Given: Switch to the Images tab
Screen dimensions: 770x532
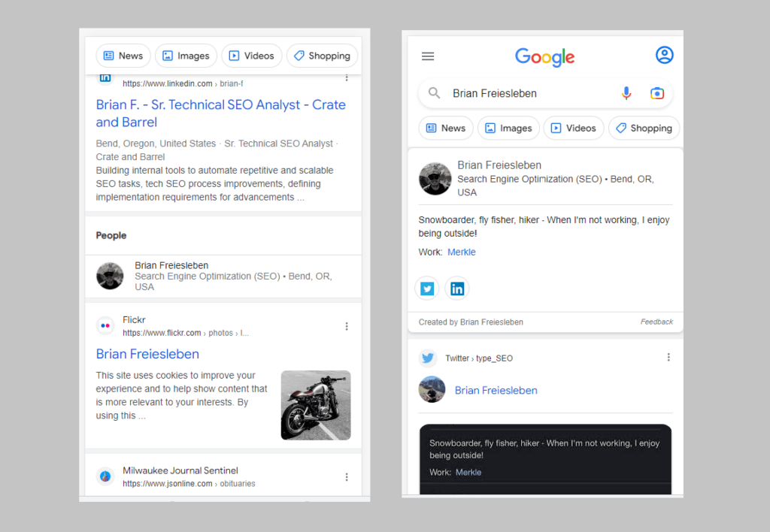Looking at the screenshot, I should point(508,128).
